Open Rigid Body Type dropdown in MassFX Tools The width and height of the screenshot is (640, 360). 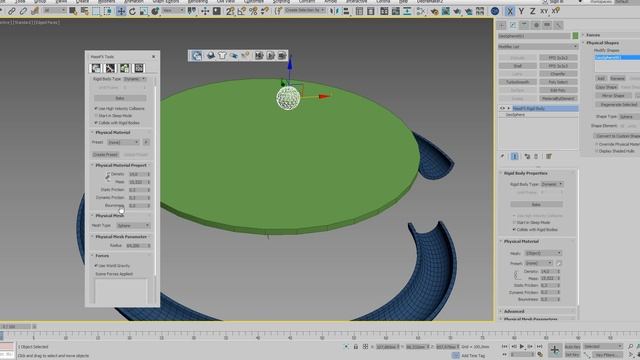135,79
